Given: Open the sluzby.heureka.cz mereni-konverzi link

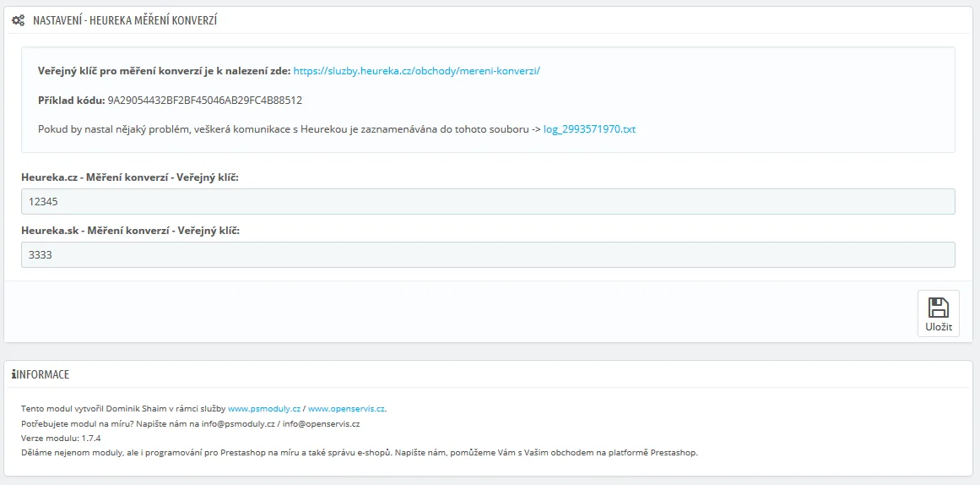Looking at the screenshot, I should pos(416,71).
